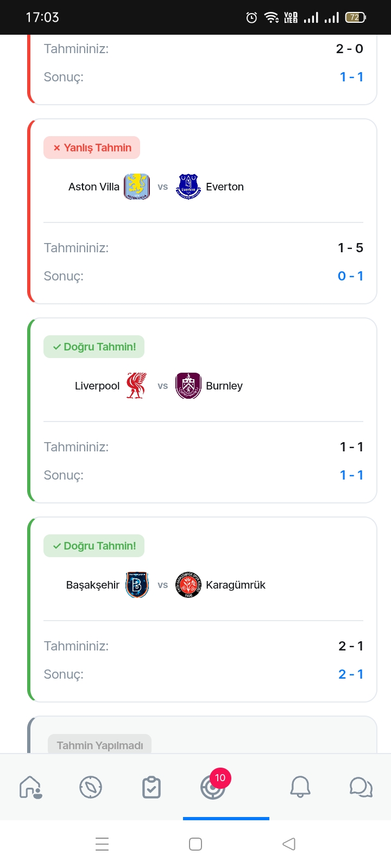This screenshot has width=391, height=868.
Task: Click the Yanlış Tahmin badge
Action: click(92, 148)
